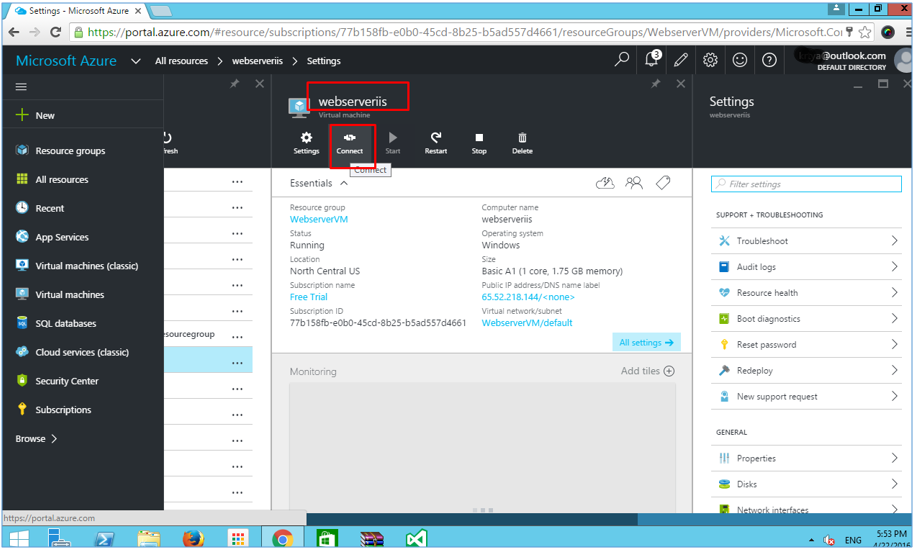
Task: Open the Windows Start button
Action: [19, 538]
